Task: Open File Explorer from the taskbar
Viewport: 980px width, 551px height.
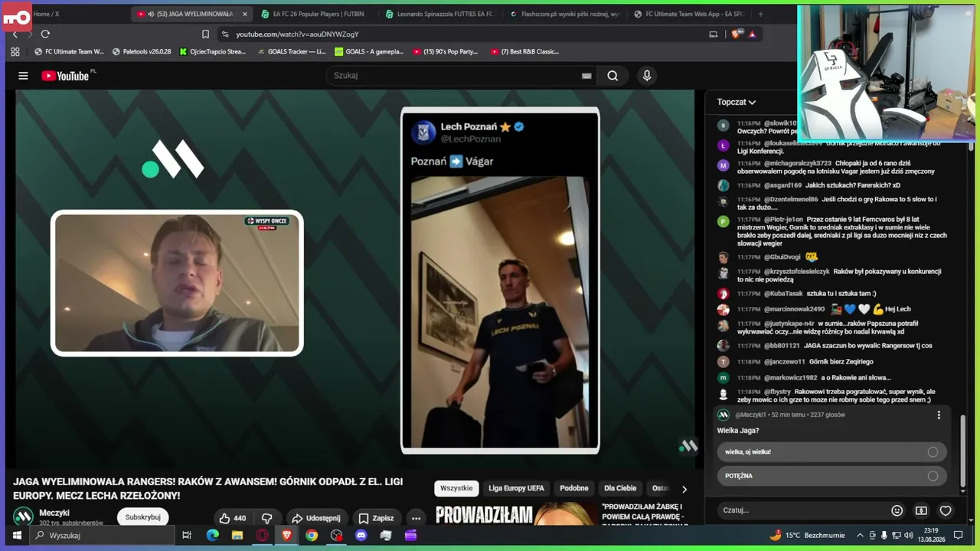Action: pos(237,536)
